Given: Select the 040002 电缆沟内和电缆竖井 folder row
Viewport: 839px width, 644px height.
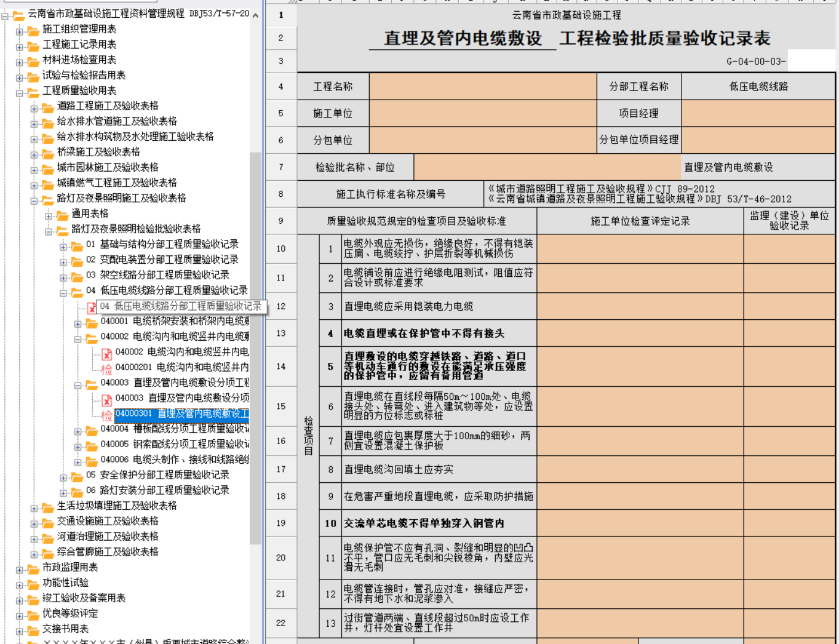Looking at the screenshot, I should (x=175, y=336).
